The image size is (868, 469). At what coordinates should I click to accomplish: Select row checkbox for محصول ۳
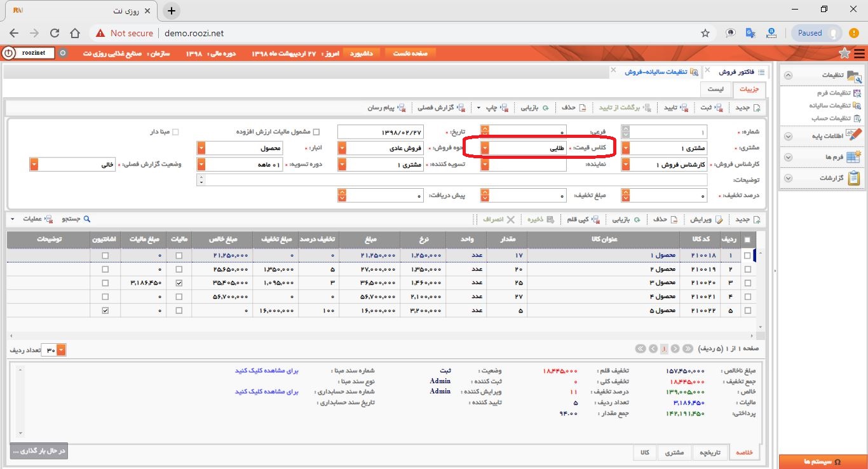pyautogui.click(x=747, y=283)
